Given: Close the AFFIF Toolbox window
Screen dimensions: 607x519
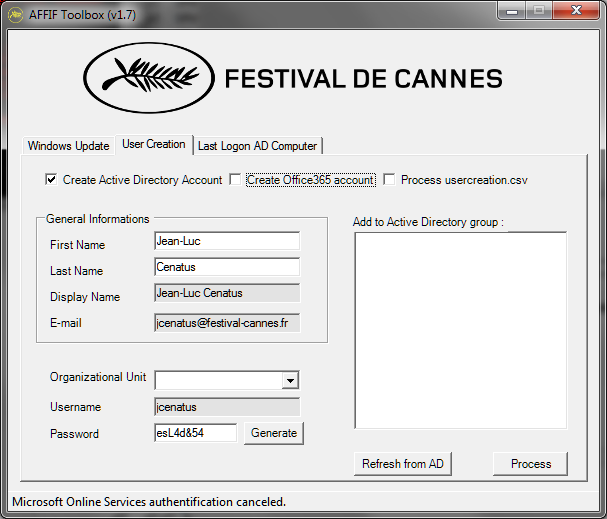Looking at the screenshot, I should [576, 11].
